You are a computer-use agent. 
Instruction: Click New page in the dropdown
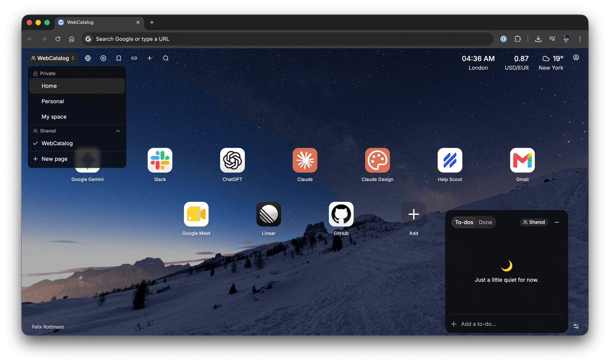coord(77,159)
